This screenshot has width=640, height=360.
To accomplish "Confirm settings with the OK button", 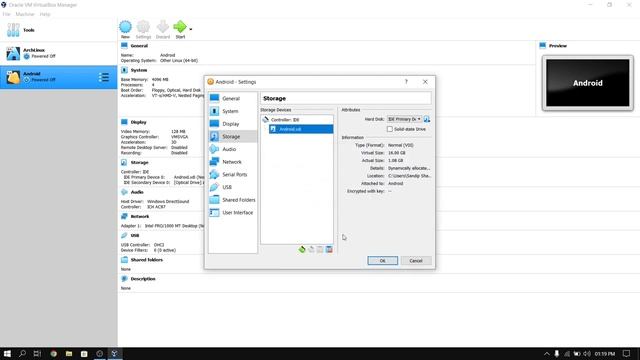I will tap(382, 260).
